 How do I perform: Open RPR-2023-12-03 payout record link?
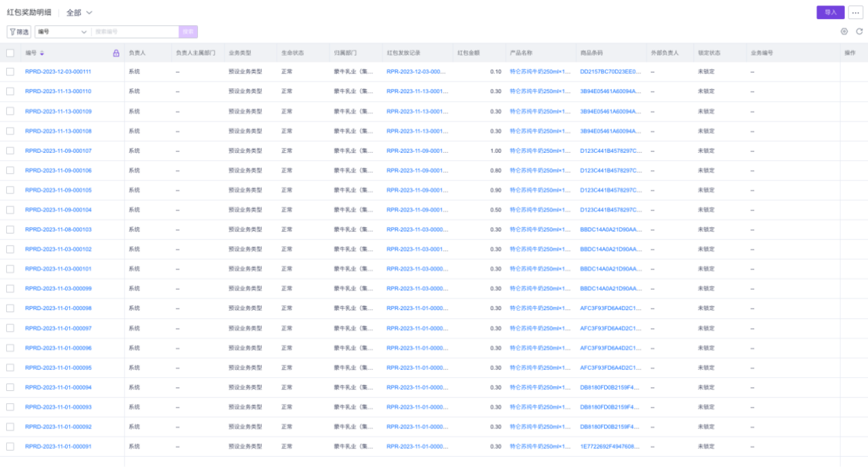point(418,71)
